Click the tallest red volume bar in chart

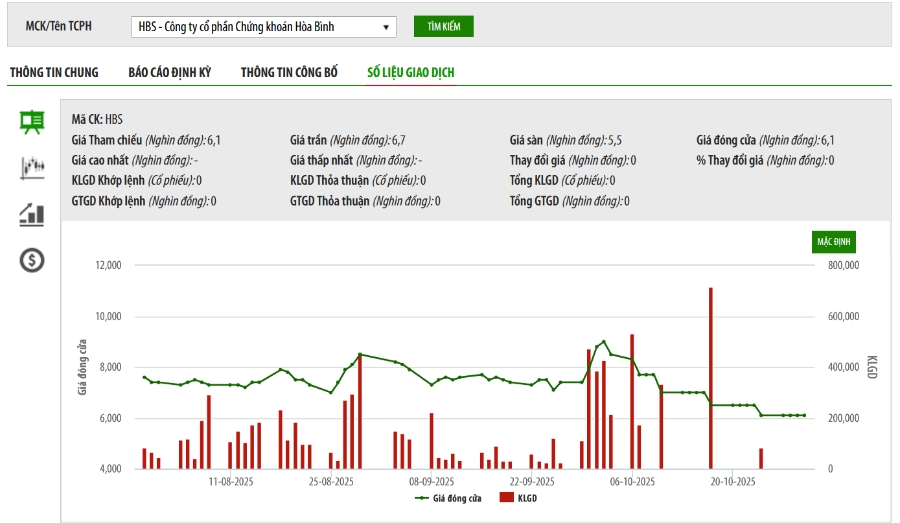point(710,378)
